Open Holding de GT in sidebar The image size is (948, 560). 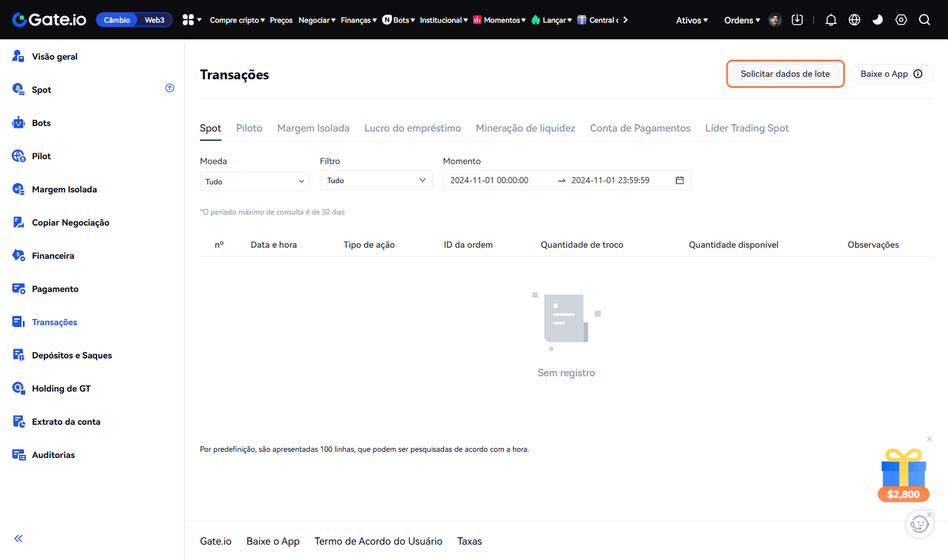(x=61, y=388)
